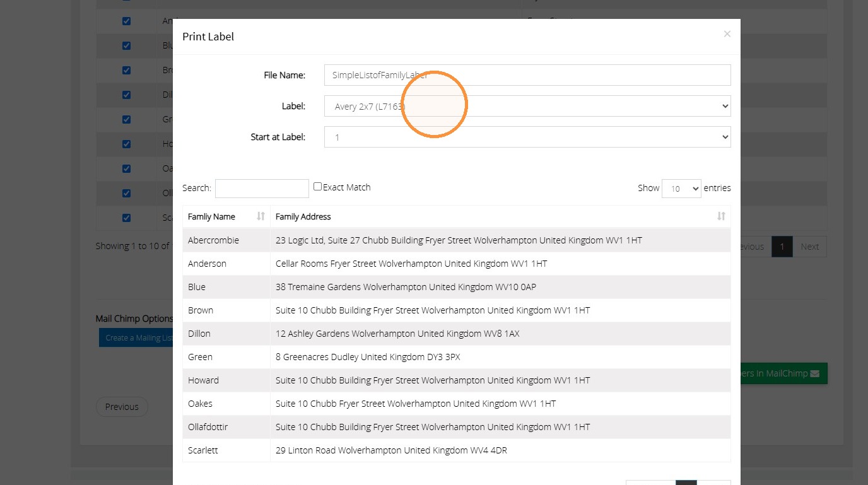Screen dimensions: 868x485
Task: Select the Anderson family name cell
Action: [226, 264]
